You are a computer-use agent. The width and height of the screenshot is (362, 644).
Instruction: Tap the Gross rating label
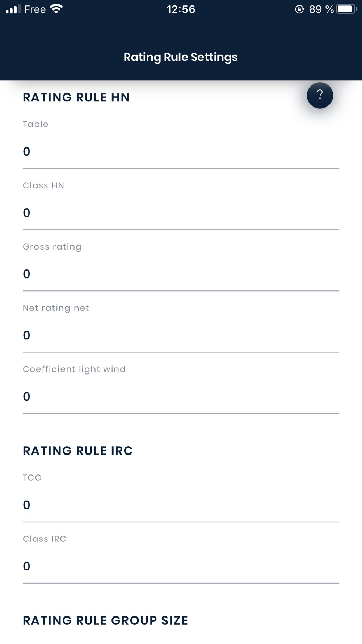(52, 247)
